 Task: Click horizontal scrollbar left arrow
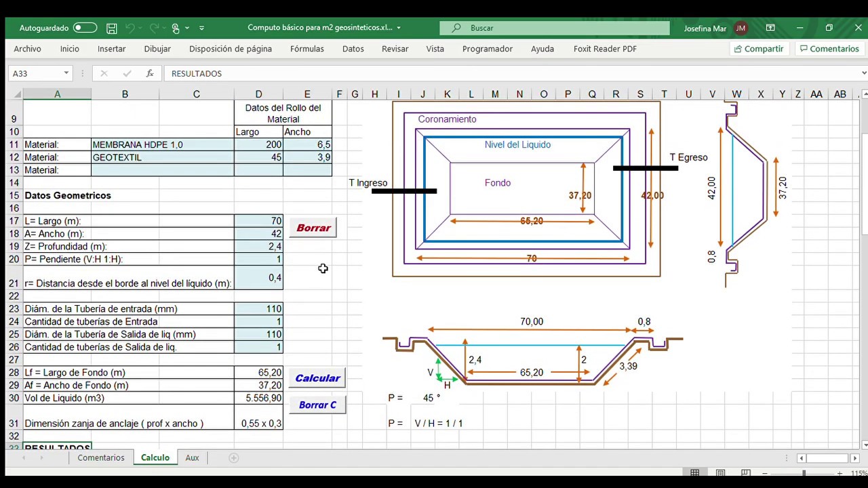(x=801, y=458)
